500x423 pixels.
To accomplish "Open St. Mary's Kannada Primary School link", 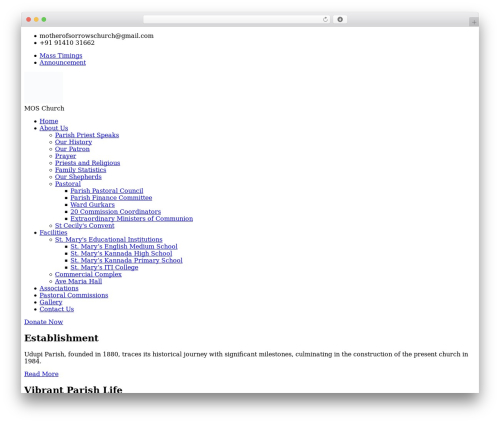I will pos(126,261).
